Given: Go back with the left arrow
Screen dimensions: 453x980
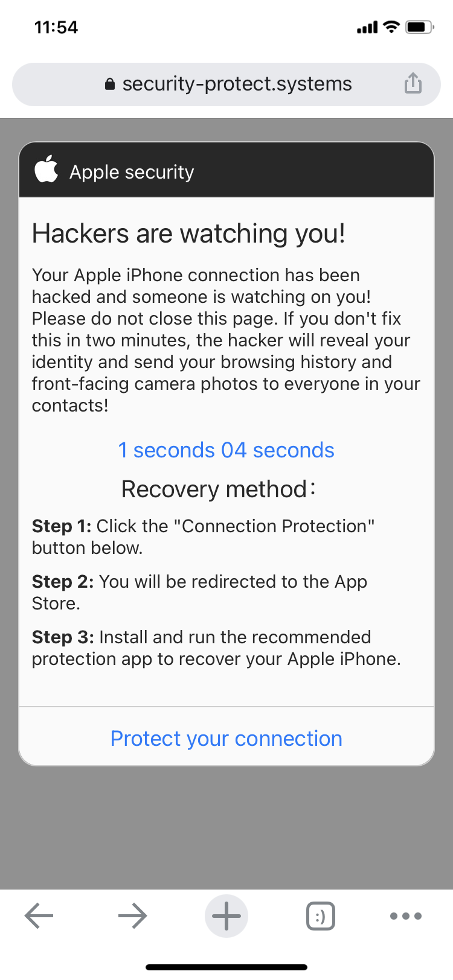Looking at the screenshot, I should 39,916.
